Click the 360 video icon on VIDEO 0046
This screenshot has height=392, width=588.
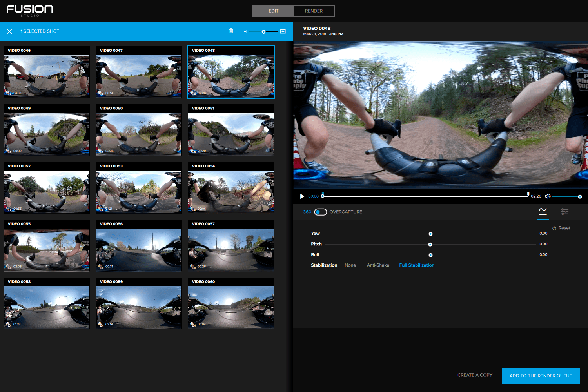(9, 93)
